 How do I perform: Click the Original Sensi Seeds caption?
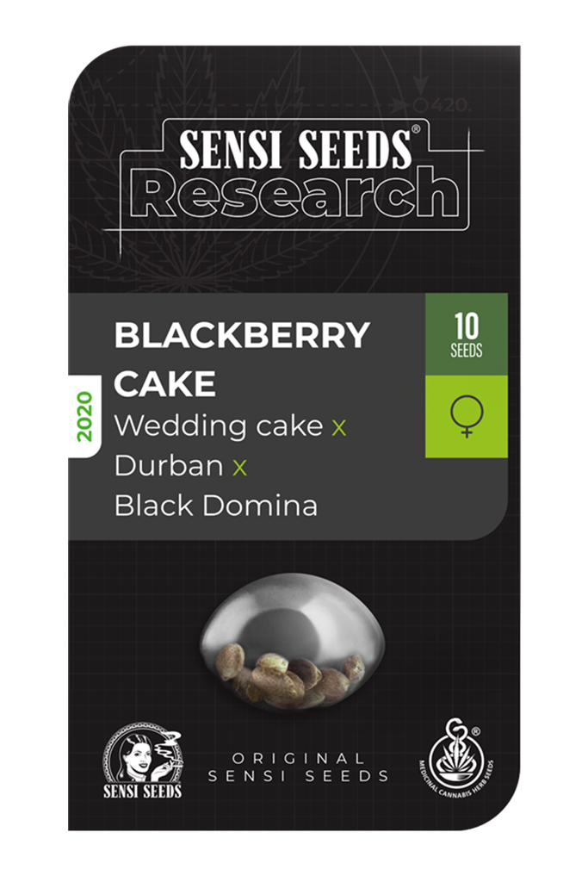click(x=298, y=767)
